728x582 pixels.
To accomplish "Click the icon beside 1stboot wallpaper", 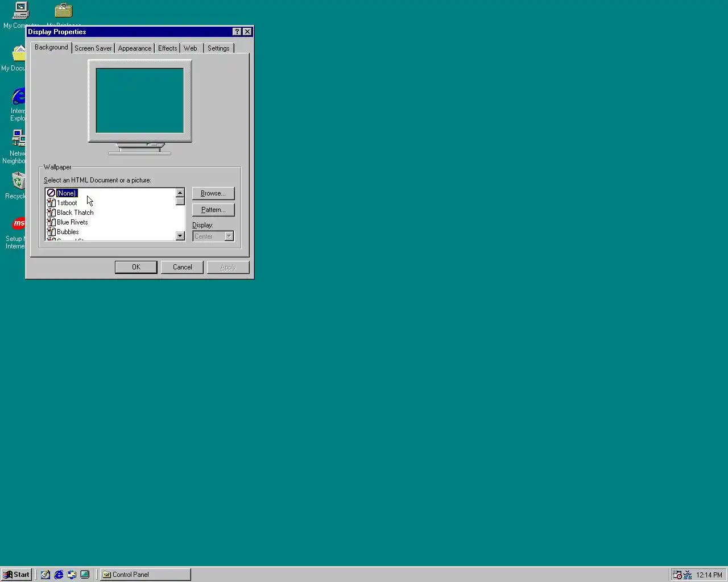I will [51, 203].
